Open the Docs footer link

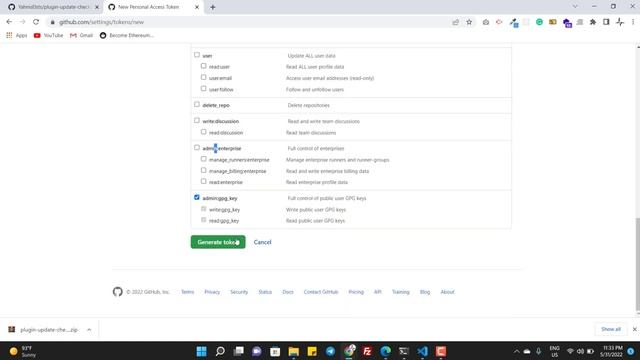click(288, 292)
